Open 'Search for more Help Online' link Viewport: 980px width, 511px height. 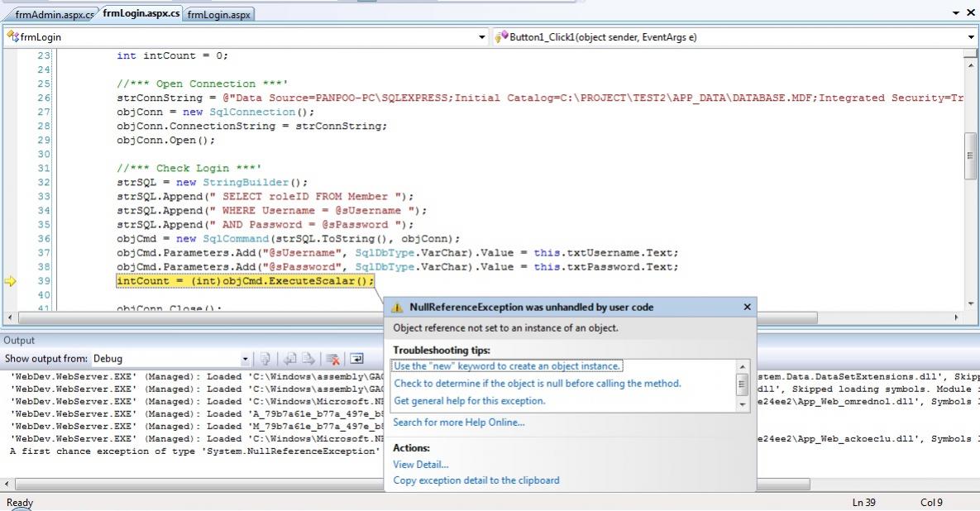(458, 423)
